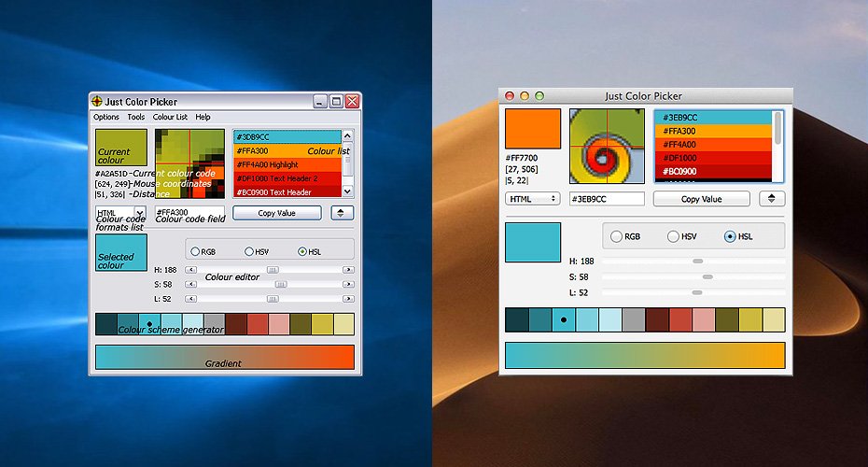868x467 pixels.
Task: Select the HSL radio button in Mac window
Action: tap(730, 236)
